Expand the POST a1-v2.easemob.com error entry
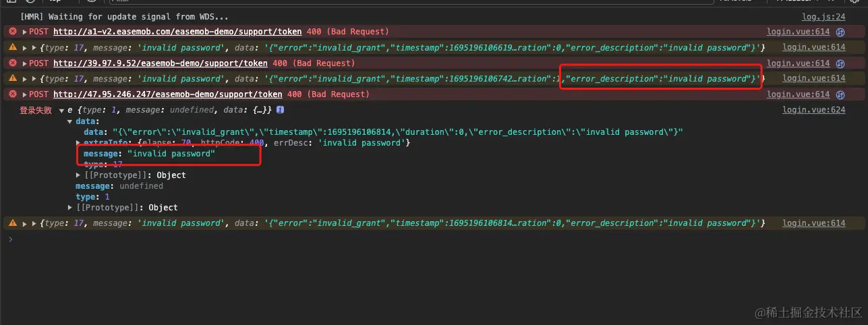Viewport: 868px width, 325px height. (x=25, y=32)
